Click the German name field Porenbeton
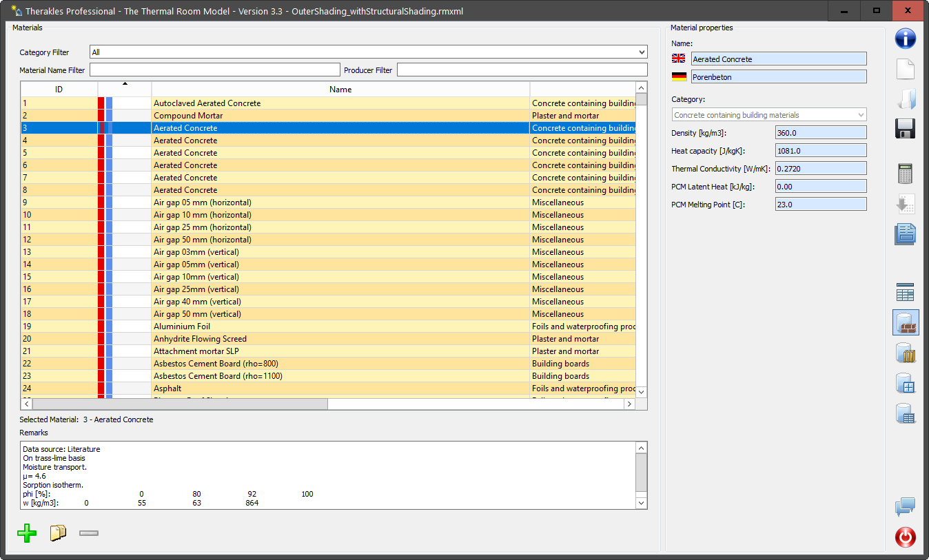 (779, 77)
